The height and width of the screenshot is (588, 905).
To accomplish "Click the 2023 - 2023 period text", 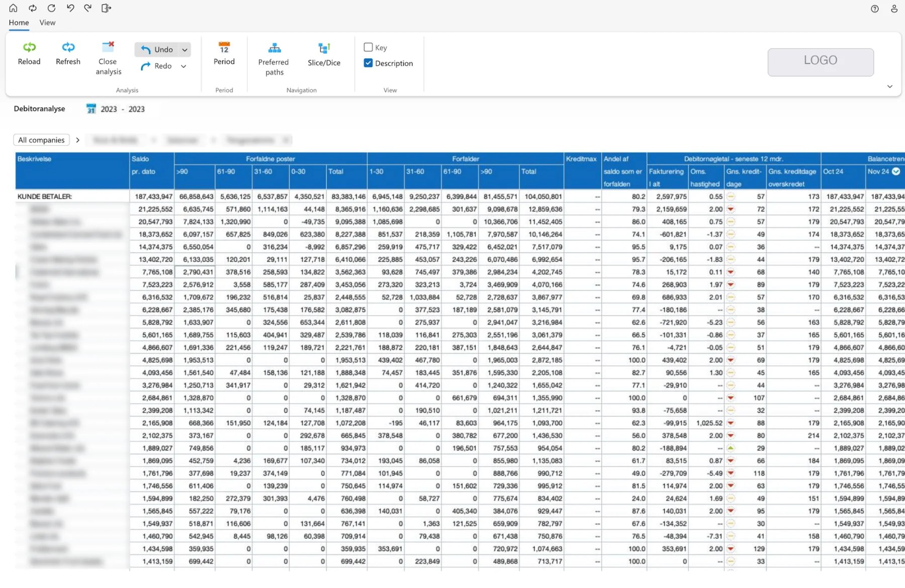I will click(123, 109).
